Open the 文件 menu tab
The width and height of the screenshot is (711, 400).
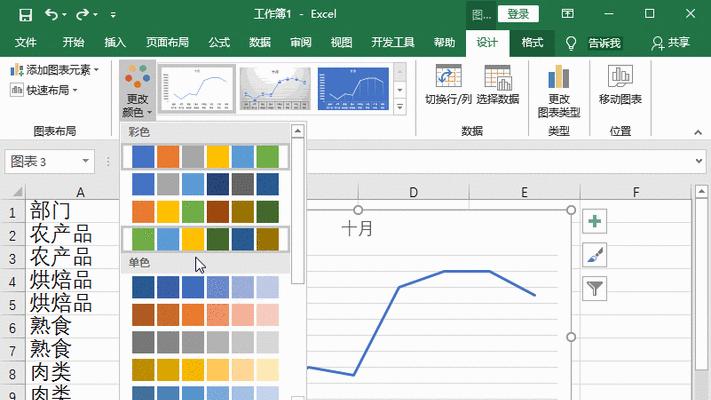(x=25, y=43)
